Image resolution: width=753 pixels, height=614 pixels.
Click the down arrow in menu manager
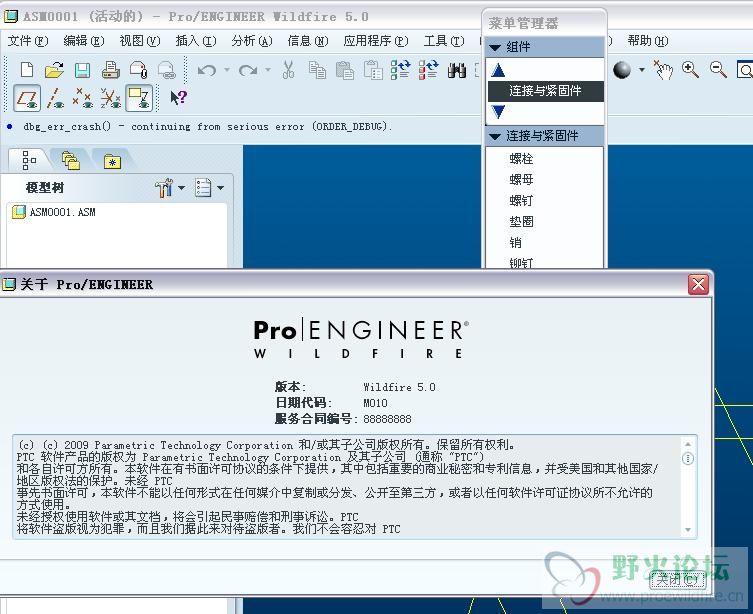click(x=498, y=112)
